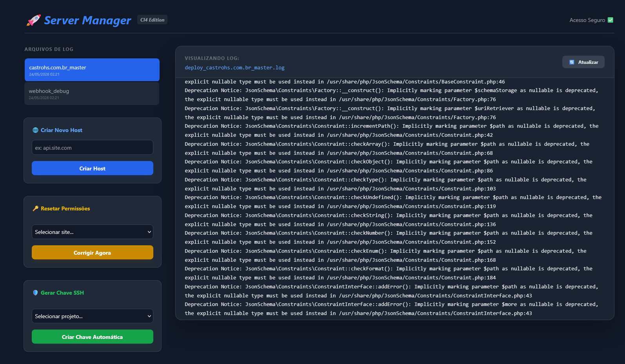The height and width of the screenshot is (364, 625).
Task: Click log line mentioning $schemaStorage parameter
Action: point(392,91)
